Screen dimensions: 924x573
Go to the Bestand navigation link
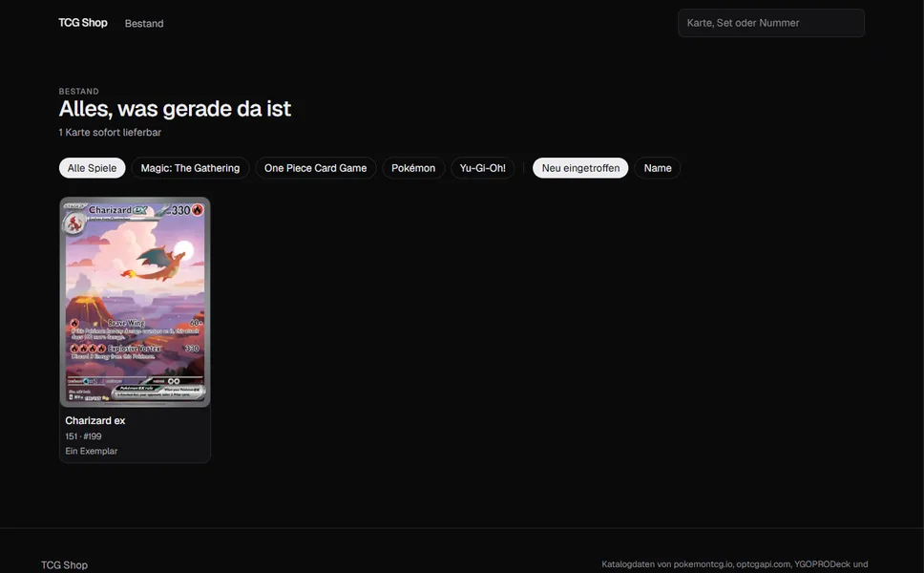pos(144,24)
